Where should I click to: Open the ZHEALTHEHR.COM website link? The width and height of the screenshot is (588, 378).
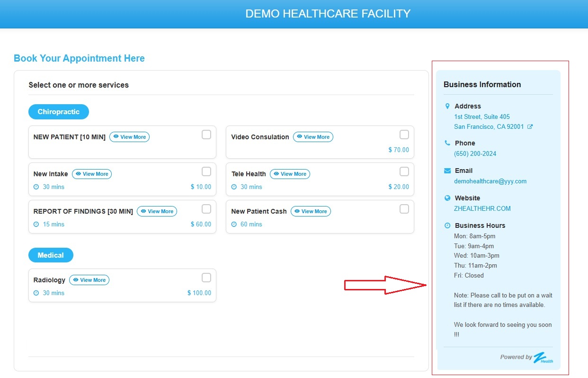coord(482,208)
